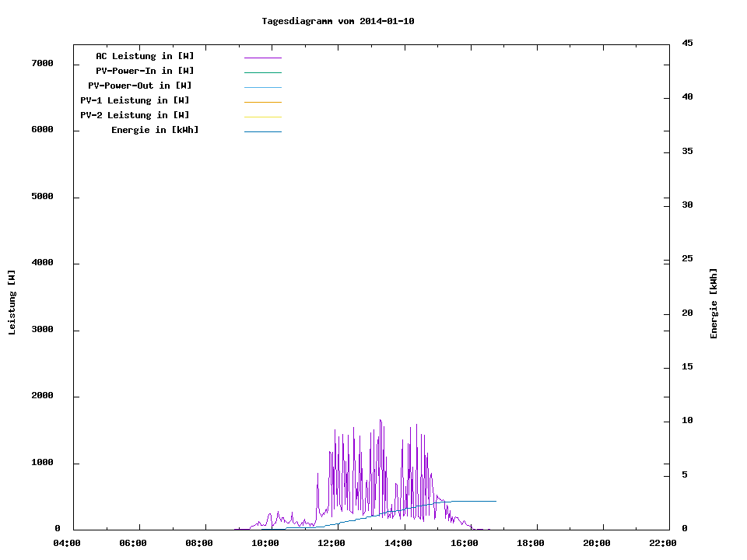
Task: Click the PV-Power-In legend line sample
Action: pyautogui.click(x=262, y=72)
